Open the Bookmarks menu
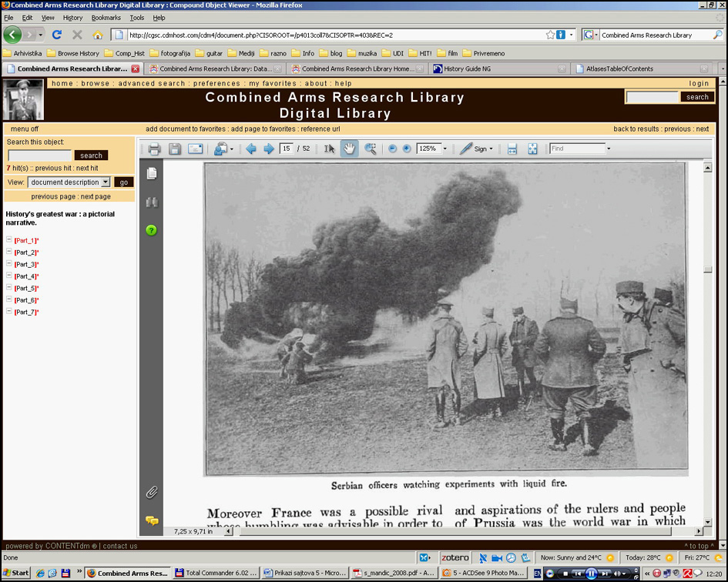 (x=106, y=18)
